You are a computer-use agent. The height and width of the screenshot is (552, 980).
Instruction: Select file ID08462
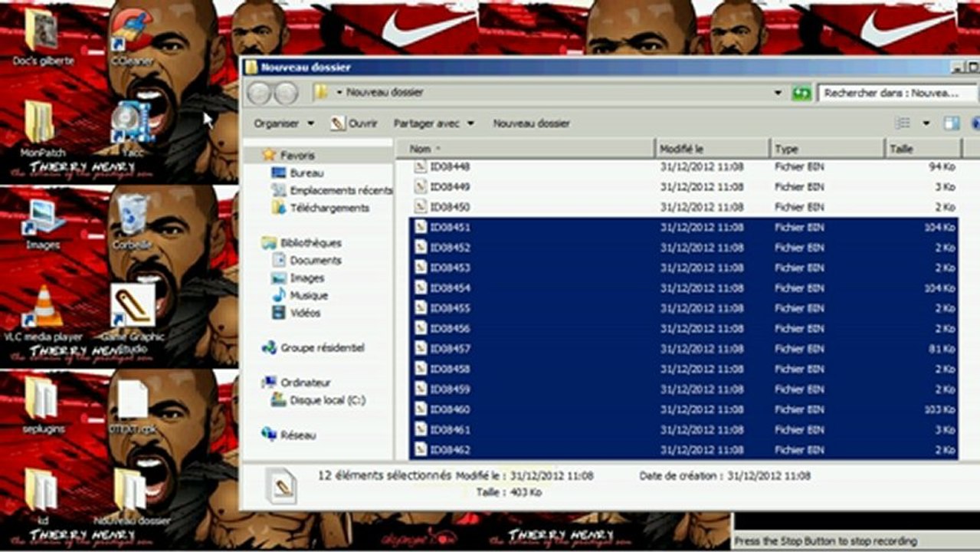[683, 449]
